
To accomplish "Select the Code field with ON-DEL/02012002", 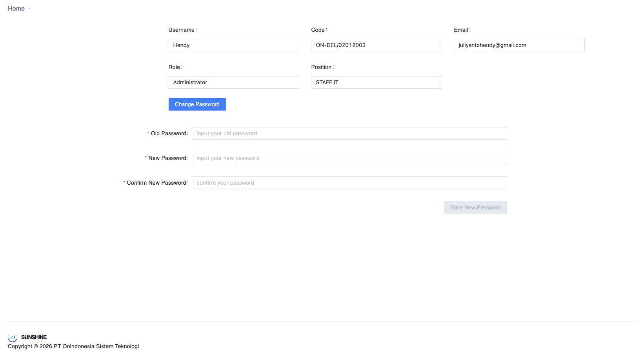I will [x=376, y=45].
